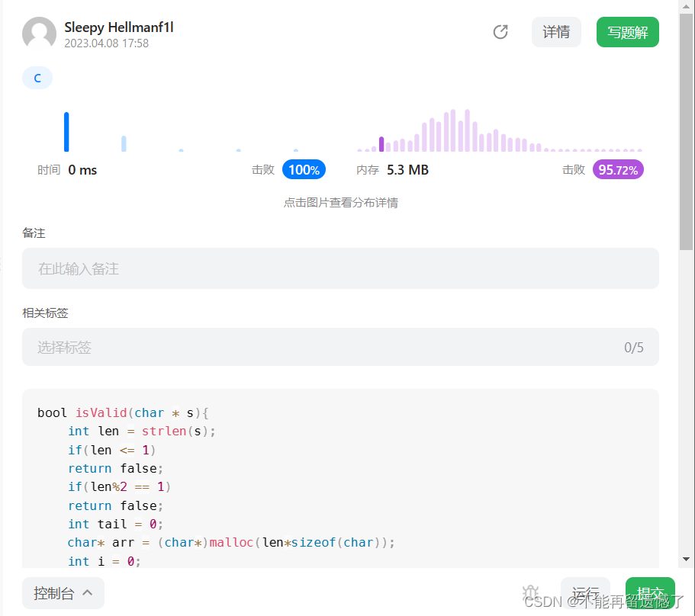
Task: Click the 95.72% memory beats badge
Action: click(x=618, y=169)
